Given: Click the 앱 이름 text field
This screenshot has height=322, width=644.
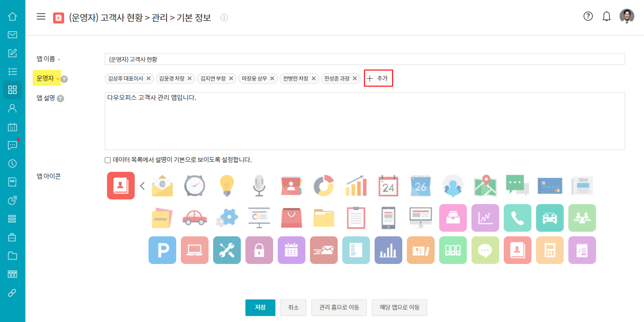Looking at the screenshot, I should pyautogui.click(x=364, y=59).
